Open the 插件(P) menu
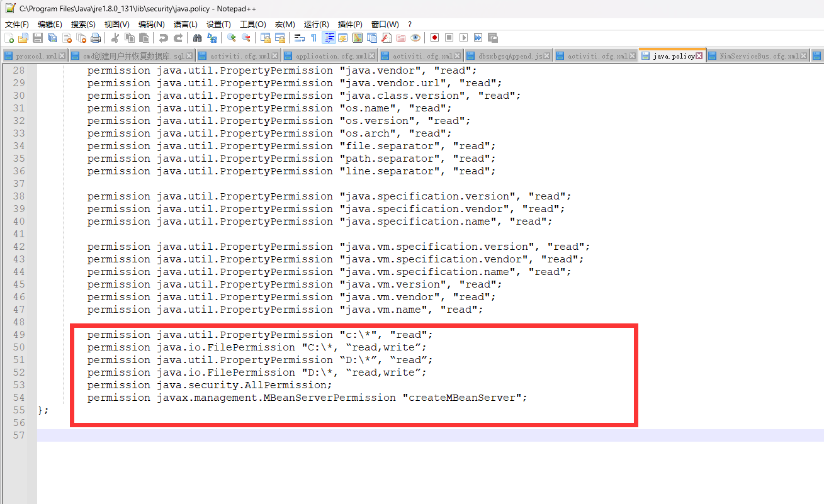The width and height of the screenshot is (824, 504). click(x=350, y=24)
